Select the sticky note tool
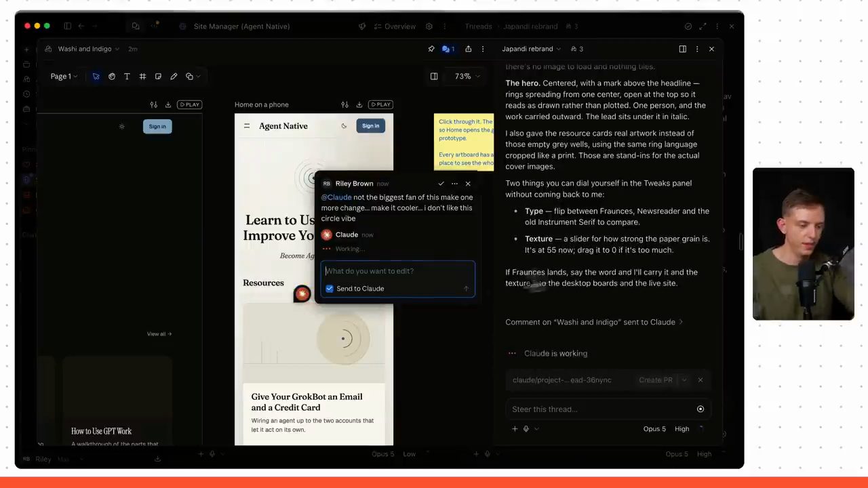The width and height of the screenshot is (868, 488). click(x=158, y=77)
